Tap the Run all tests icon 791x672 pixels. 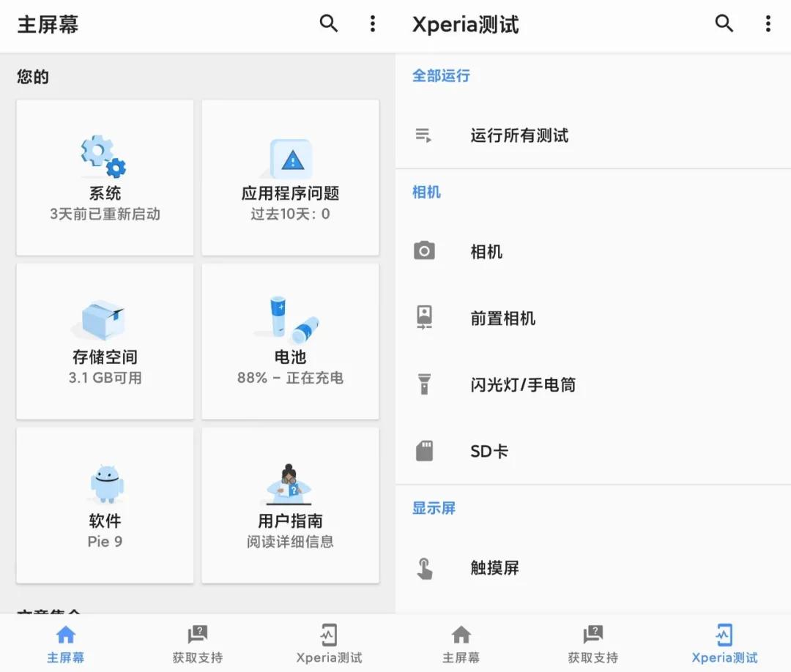point(425,135)
